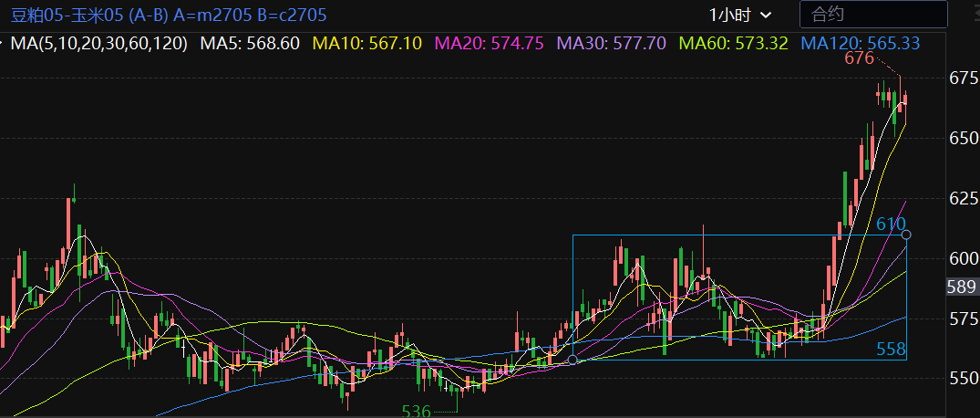
Task: Click the 558 rectangle bottom label
Action: click(x=891, y=350)
